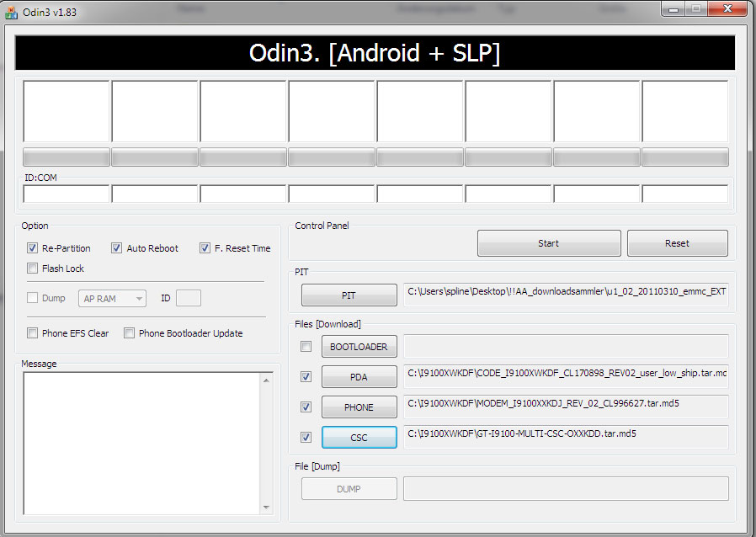Uncheck Auto Reboot
This screenshot has width=756, height=537.
[117, 248]
